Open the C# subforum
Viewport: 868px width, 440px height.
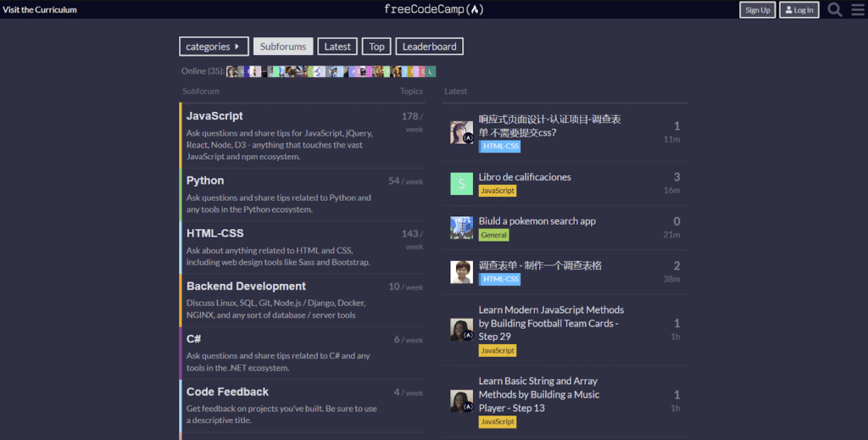(x=193, y=339)
